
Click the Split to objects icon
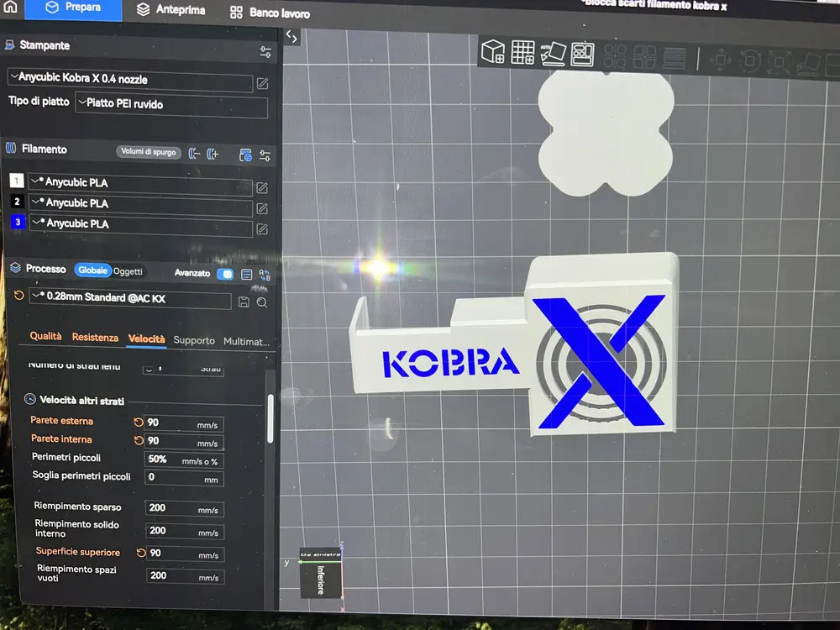coord(615,55)
